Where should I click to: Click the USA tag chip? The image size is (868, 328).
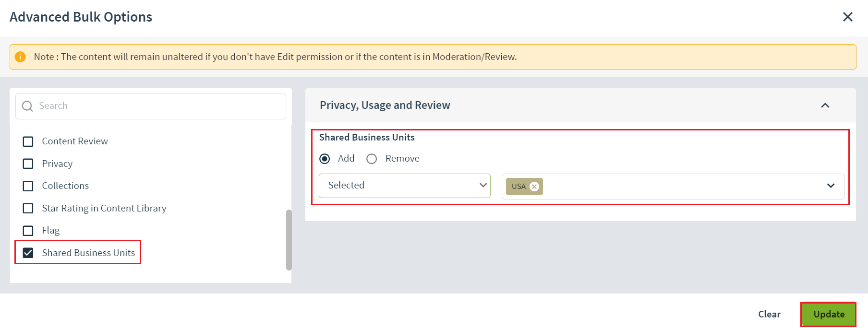coord(524,187)
